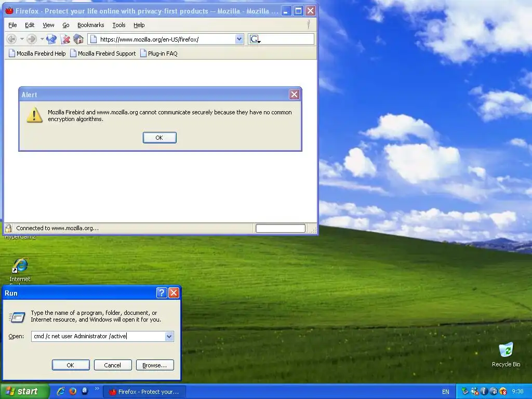Image resolution: width=532 pixels, height=399 pixels.
Task: Click OK in the Alert dialog
Action: (159, 138)
